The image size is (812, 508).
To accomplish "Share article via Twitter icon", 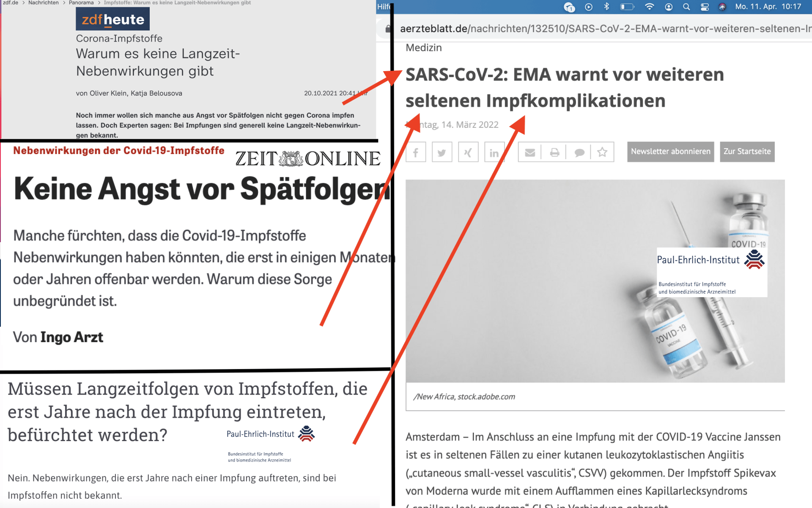I will [442, 152].
